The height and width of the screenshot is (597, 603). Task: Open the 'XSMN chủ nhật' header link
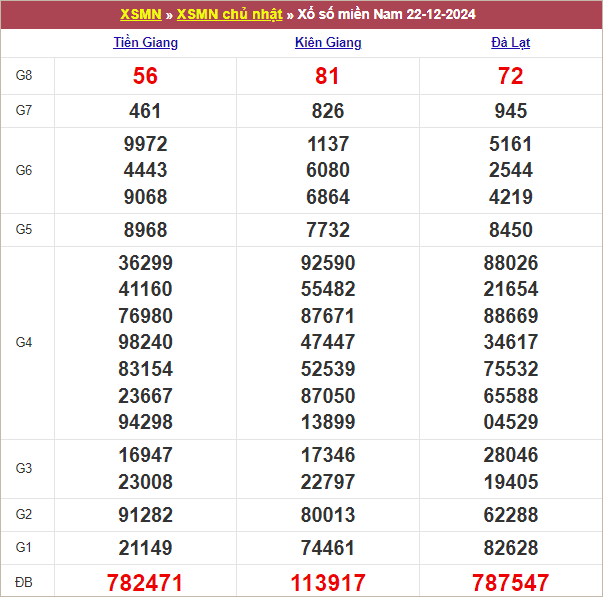229,14
